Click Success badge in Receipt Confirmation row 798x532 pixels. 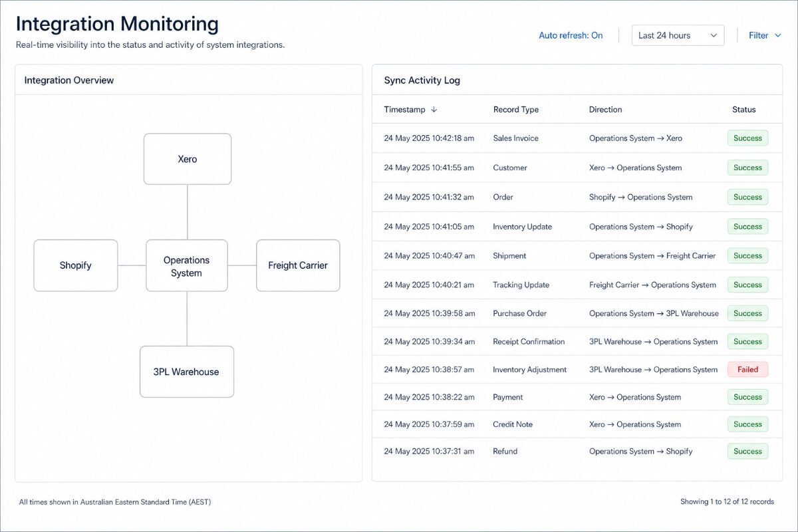(747, 341)
